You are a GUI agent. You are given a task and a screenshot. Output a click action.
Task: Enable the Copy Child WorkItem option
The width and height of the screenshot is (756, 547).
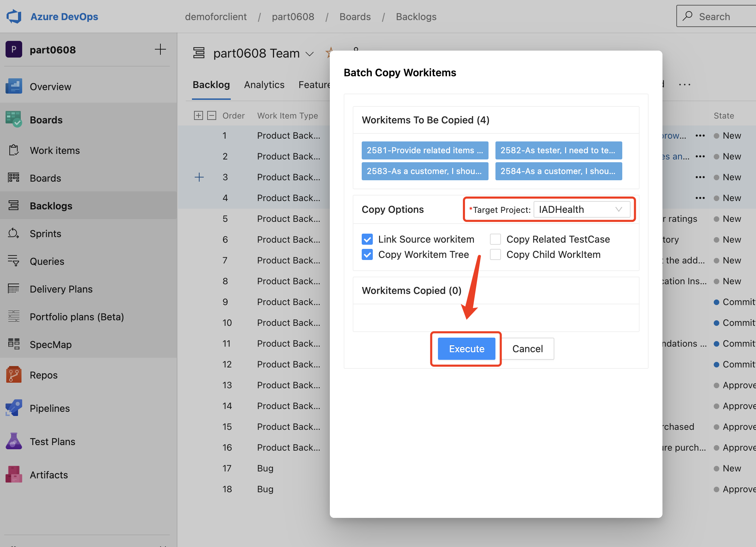(495, 254)
